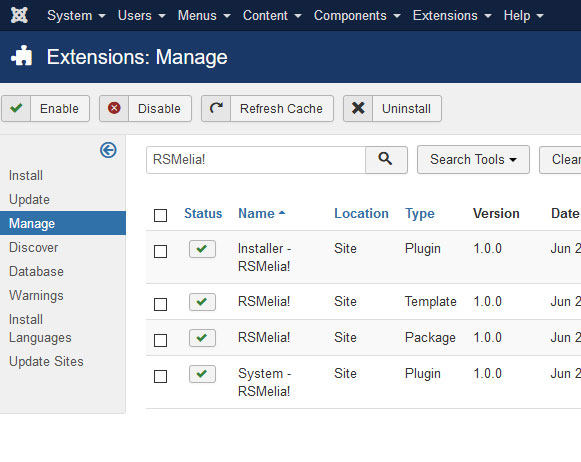The image size is (581, 462).
Task: Open the Users dropdown menu
Action: 142,16
